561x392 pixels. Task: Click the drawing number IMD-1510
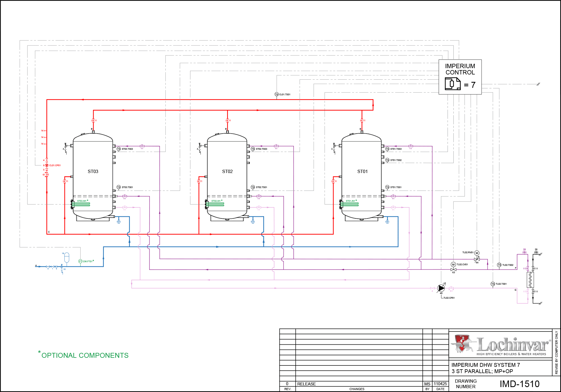click(520, 384)
